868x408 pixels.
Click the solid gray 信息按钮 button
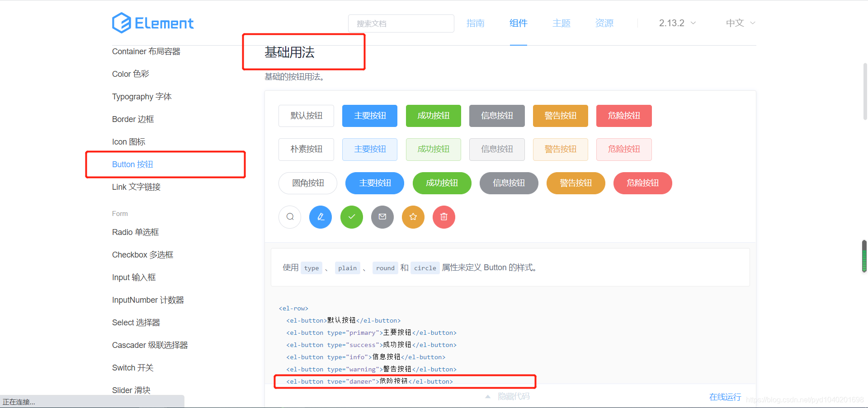[497, 116]
